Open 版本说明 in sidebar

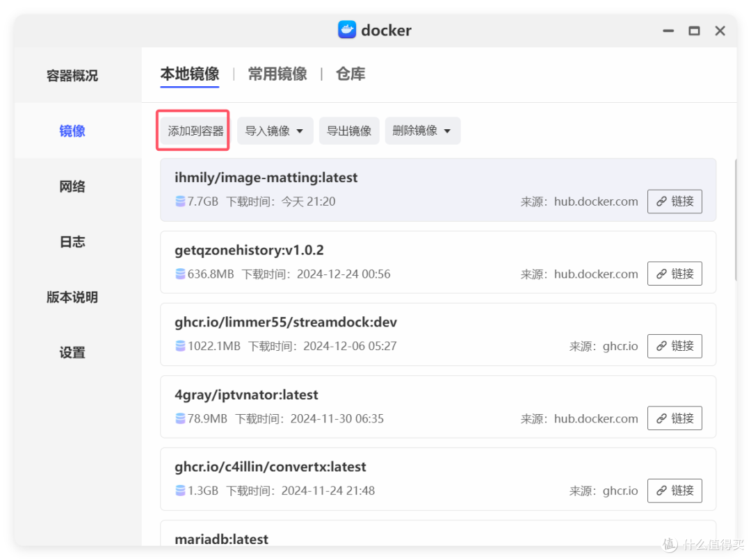(x=72, y=297)
